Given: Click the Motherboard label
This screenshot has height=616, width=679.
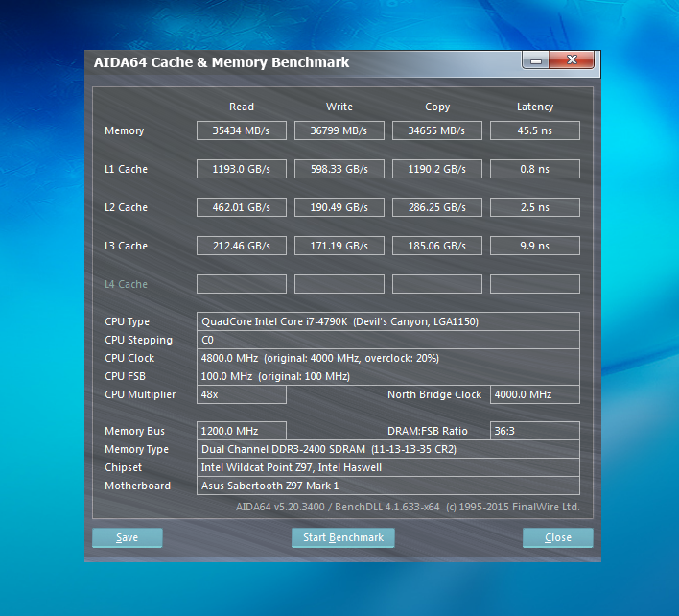Looking at the screenshot, I should [138, 486].
